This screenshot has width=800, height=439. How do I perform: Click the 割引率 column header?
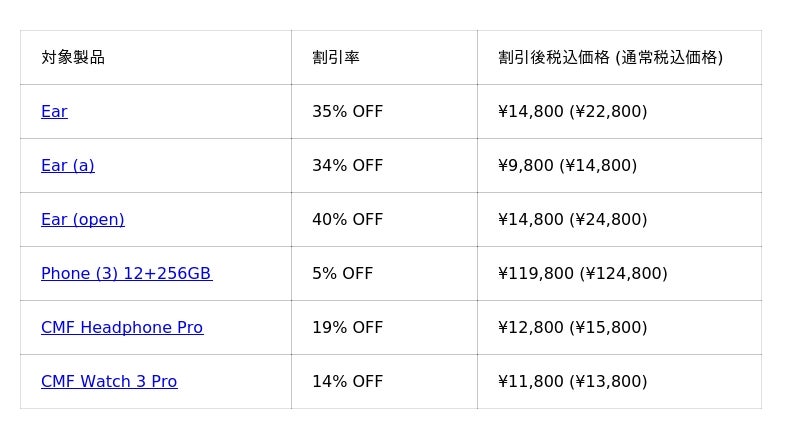click(x=336, y=58)
